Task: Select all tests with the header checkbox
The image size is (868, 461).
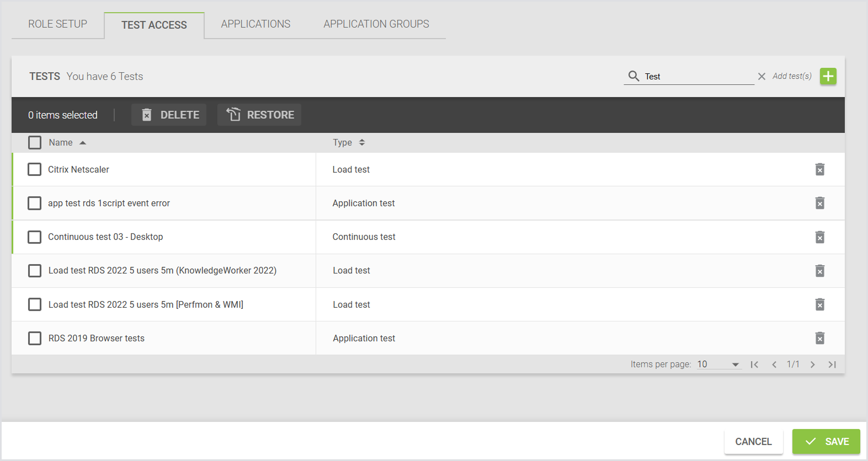Action: click(35, 143)
